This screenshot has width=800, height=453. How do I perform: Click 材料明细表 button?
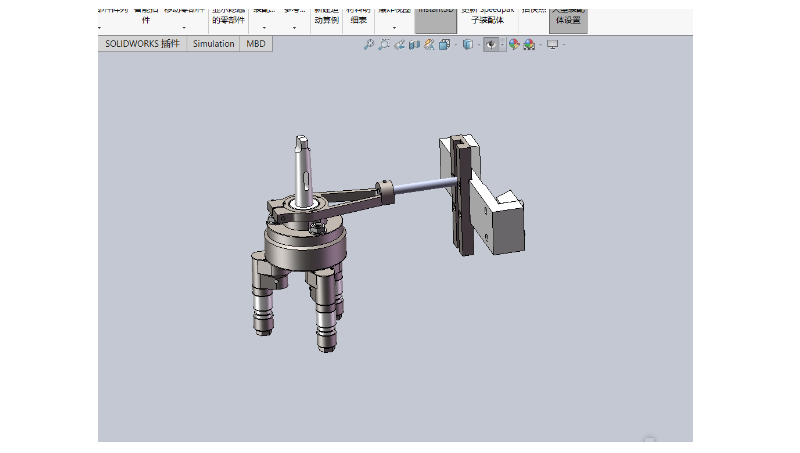pyautogui.click(x=359, y=18)
